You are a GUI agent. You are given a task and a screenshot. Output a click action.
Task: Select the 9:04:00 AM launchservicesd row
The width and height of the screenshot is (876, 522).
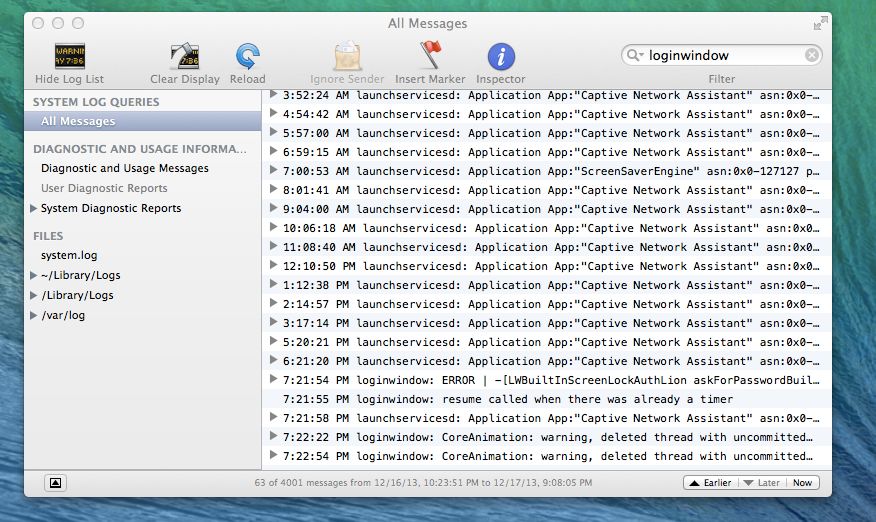coord(546,209)
